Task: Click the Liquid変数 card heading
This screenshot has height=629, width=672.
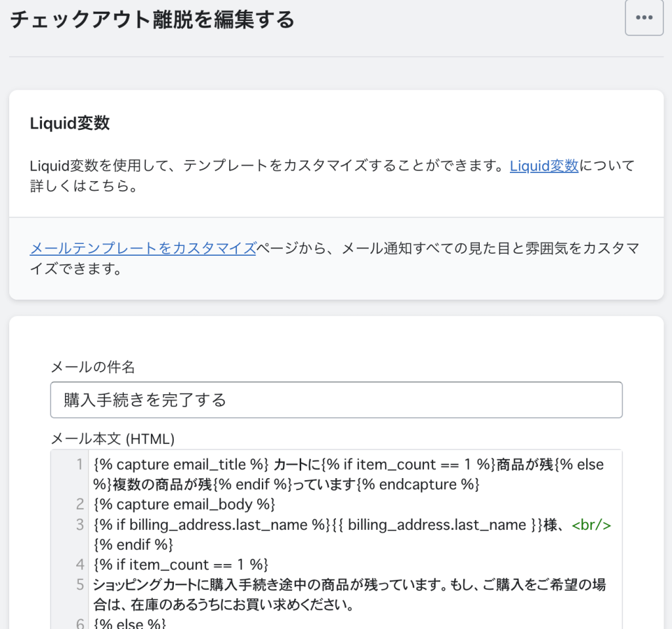Action: pyautogui.click(x=70, y=123)
